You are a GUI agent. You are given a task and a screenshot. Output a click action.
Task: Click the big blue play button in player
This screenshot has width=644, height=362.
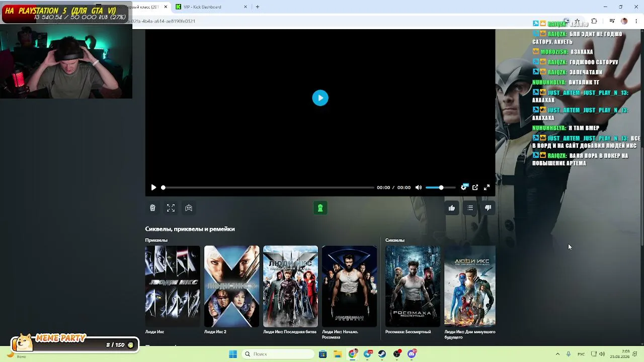[x=320, y=98]
